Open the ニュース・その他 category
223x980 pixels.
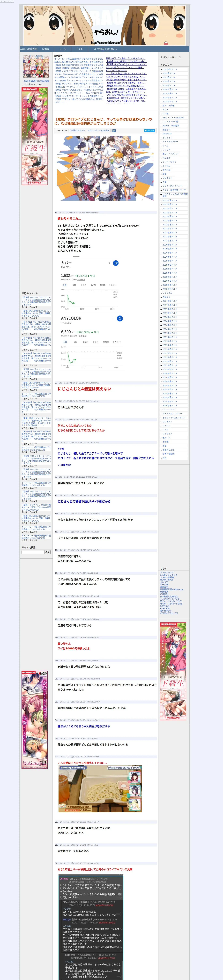[170, 122]
